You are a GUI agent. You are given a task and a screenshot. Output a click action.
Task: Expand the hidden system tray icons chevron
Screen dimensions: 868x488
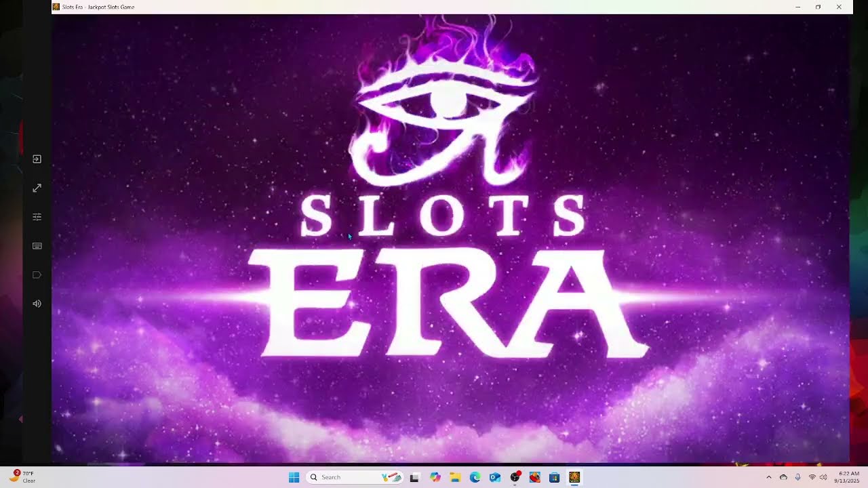point(768,477)
